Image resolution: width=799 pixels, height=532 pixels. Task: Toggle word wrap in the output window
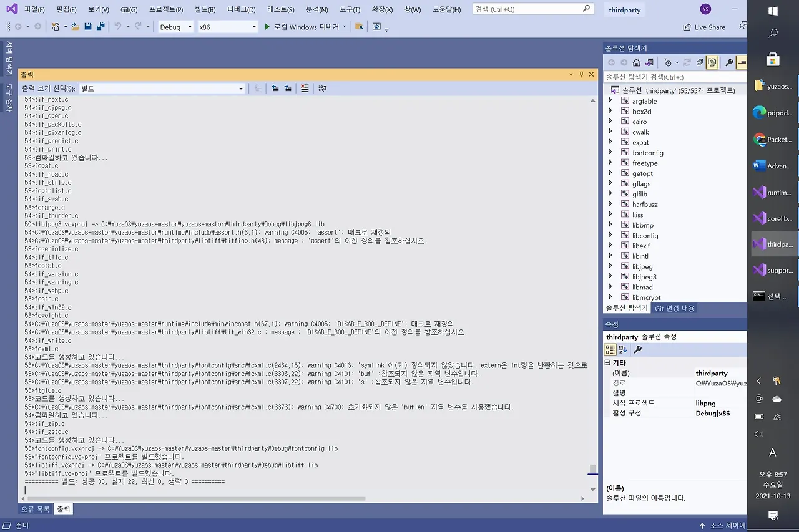(322, 89)
